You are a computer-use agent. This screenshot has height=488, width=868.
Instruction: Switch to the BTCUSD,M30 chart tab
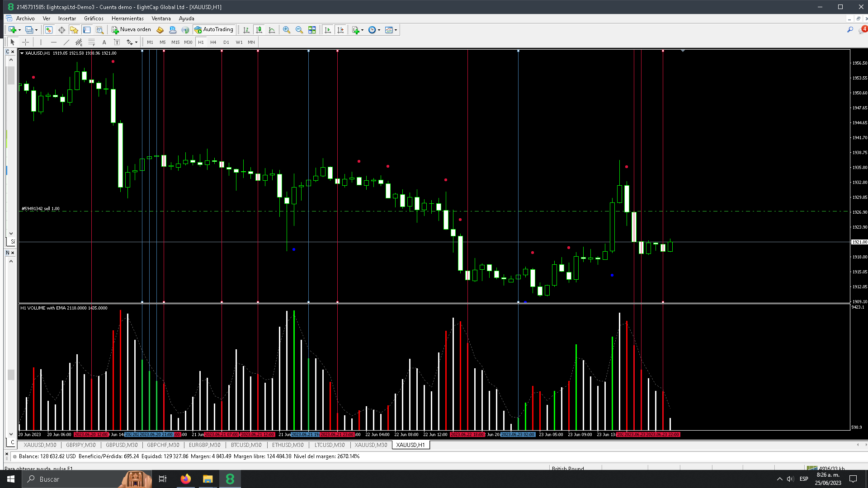coord(246,445)
